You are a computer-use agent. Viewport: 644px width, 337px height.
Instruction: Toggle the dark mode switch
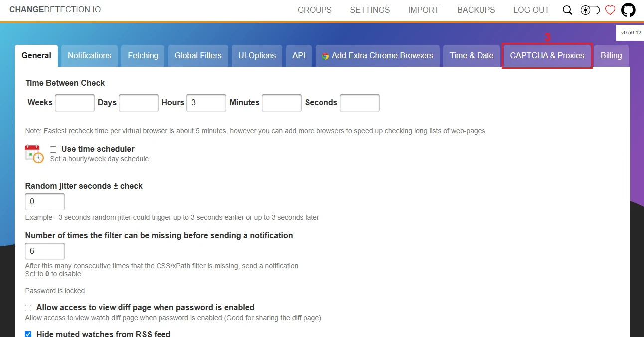(590, 10)
